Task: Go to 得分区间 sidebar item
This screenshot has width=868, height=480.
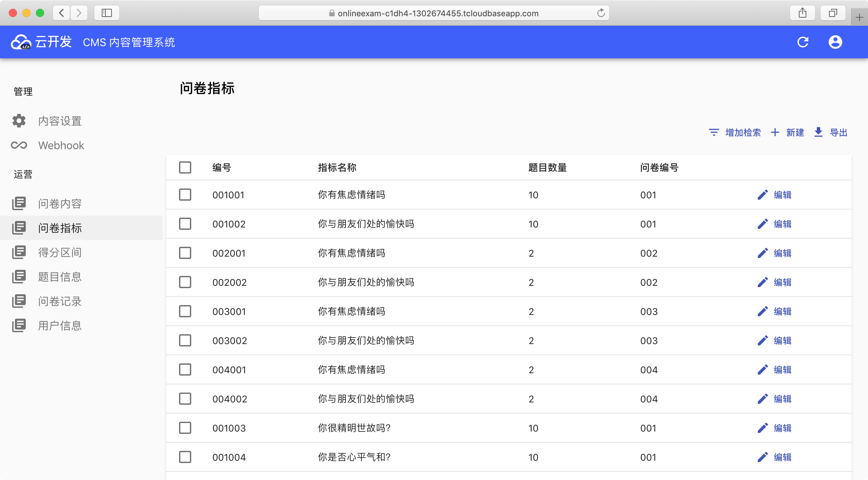Action: tap(60, 252)
